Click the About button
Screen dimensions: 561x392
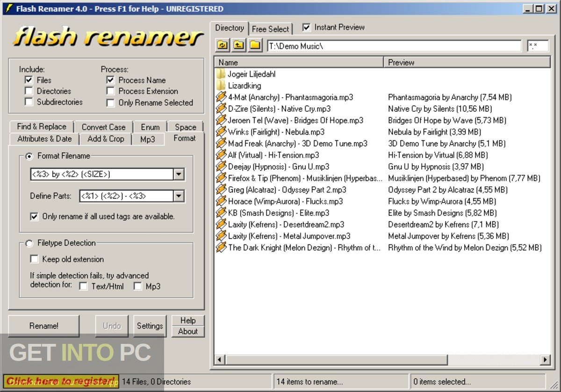pos(188,331)
